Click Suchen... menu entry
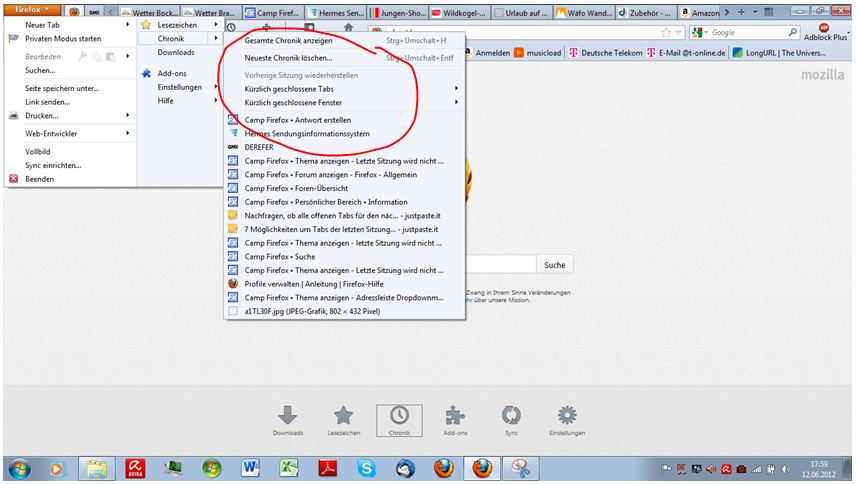856x485 pixels. [70, 70]
